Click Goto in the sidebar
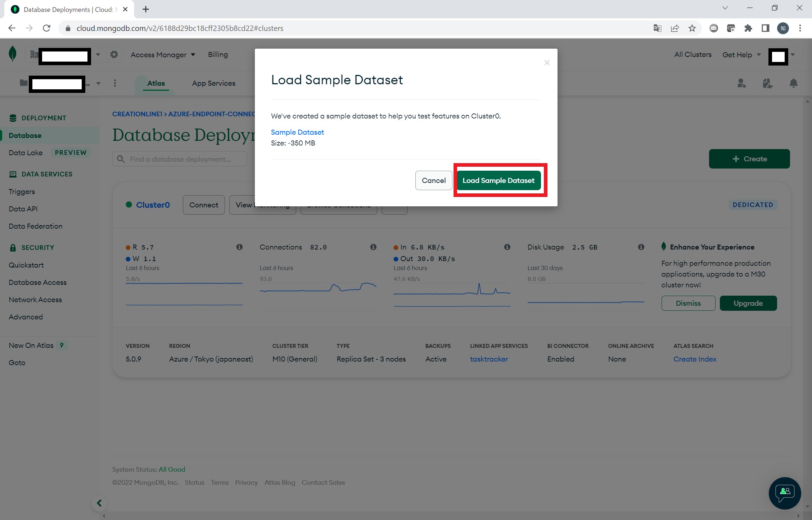 17,363
